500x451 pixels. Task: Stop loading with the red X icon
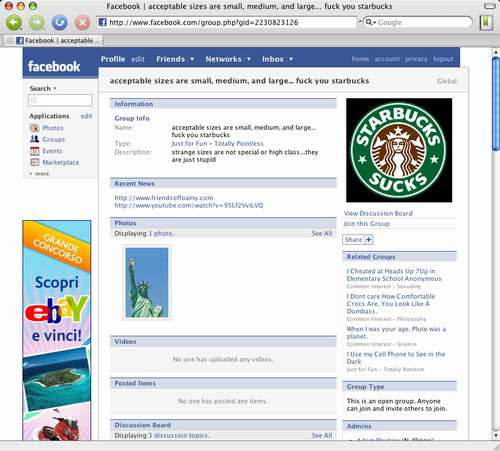pos(82,23)
